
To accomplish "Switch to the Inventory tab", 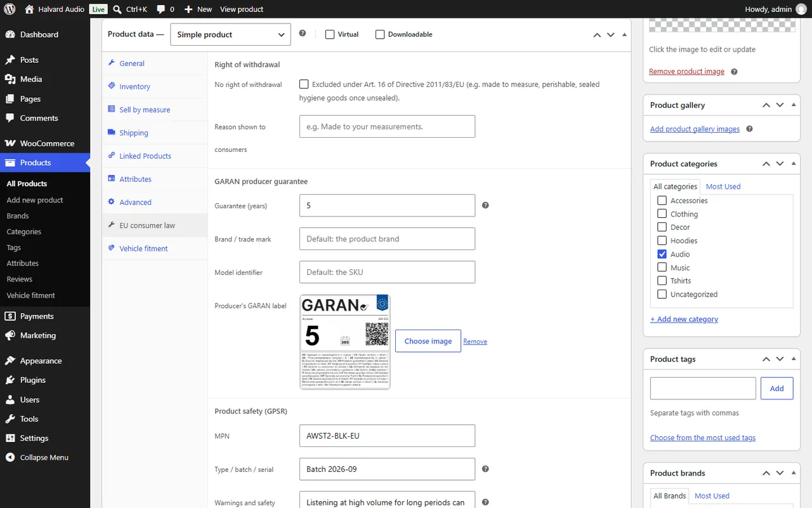I will tap(155, 86).
